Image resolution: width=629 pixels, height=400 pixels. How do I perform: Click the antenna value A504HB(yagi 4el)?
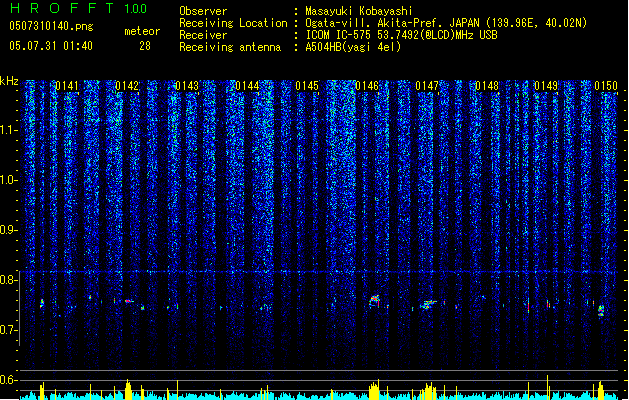[x=353, y=47]
